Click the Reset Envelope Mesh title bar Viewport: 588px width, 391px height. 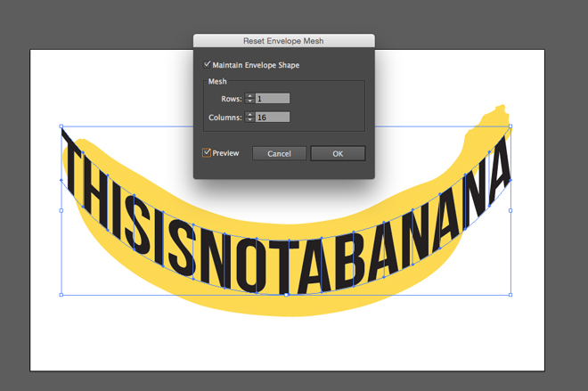pos(284,41)
